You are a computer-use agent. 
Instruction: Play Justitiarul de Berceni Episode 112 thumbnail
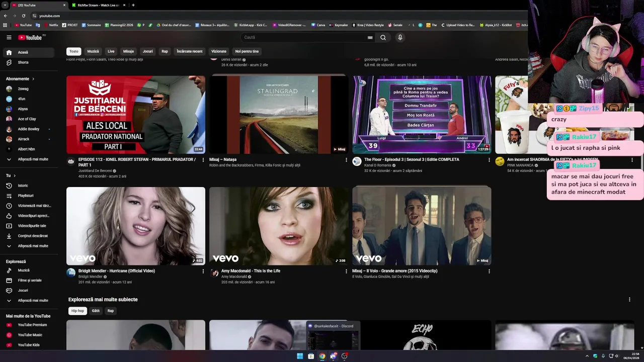click(x=136, y=115)
